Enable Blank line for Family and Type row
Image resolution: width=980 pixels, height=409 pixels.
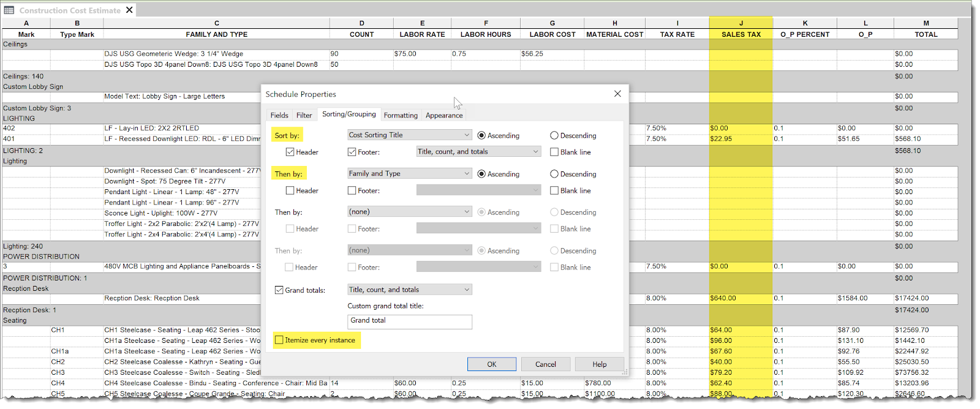554,190
